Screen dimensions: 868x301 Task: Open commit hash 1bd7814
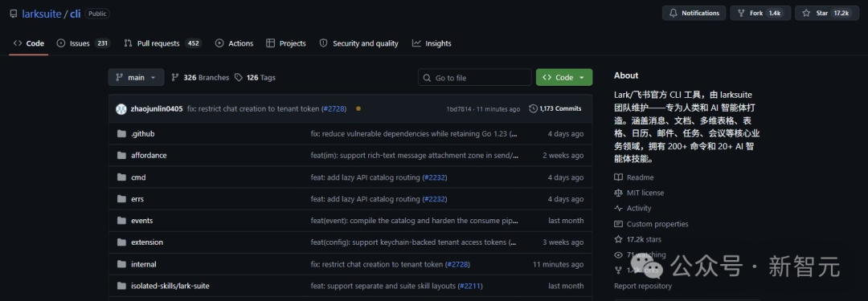458,109
